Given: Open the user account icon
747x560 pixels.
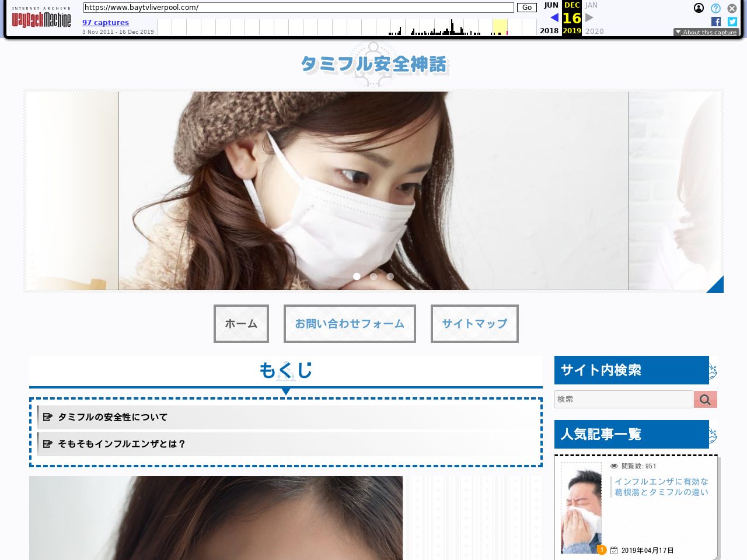Looking at the screenshot, I should 699,8.
